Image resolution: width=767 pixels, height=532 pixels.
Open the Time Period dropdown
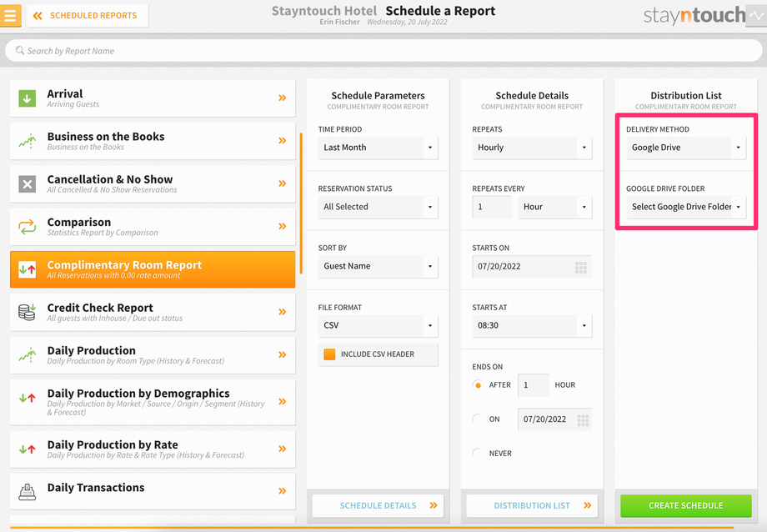click(x=378, y=148)
